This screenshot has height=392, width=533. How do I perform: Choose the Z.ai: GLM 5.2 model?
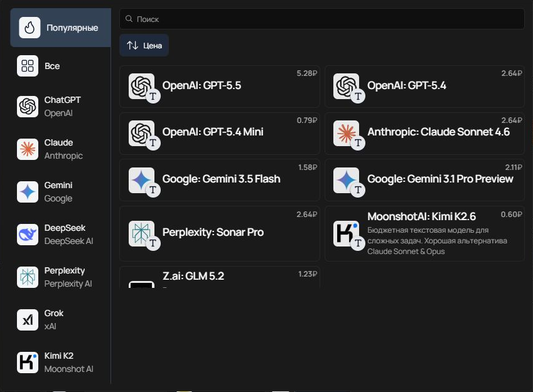pyautogui.click(x=220, y=277)
